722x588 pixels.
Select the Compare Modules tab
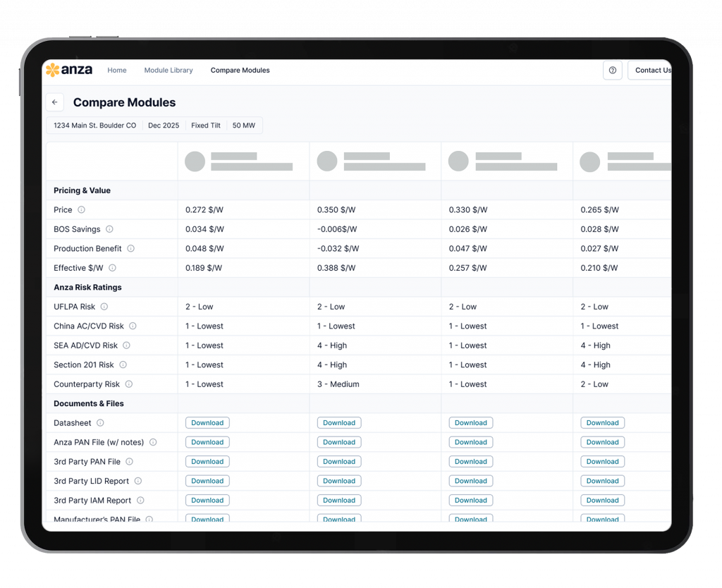[240, 70]
